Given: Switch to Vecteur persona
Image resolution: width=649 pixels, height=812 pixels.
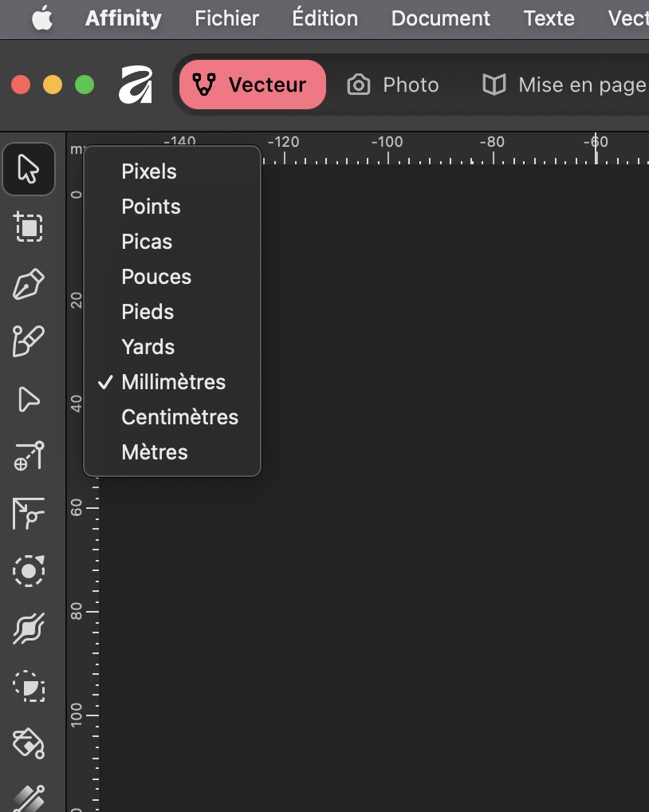Looking at the screenshot, I should point(253,85).
